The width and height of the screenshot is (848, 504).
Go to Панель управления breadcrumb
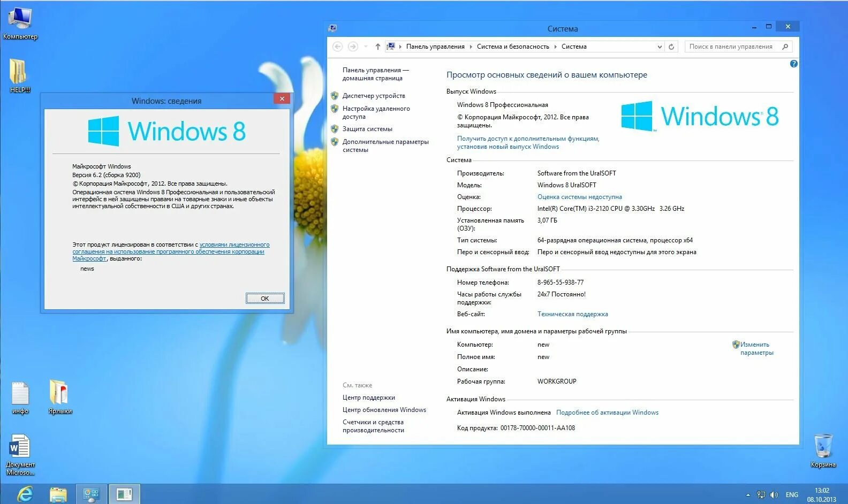point(435,47)
